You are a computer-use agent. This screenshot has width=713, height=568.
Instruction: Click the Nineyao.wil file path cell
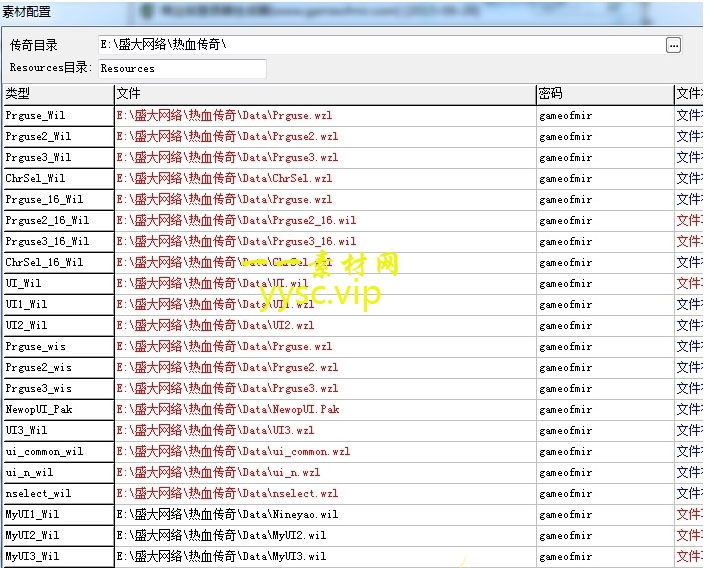pos(324,515)
